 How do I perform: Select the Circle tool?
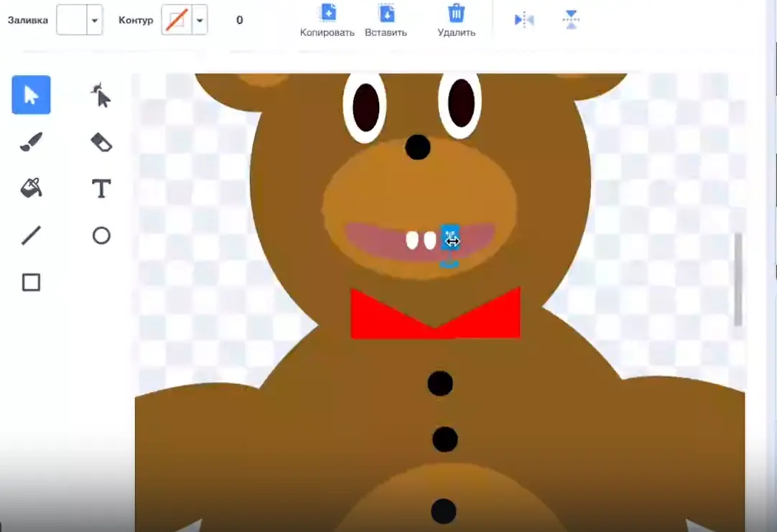[x=101, y=235]
